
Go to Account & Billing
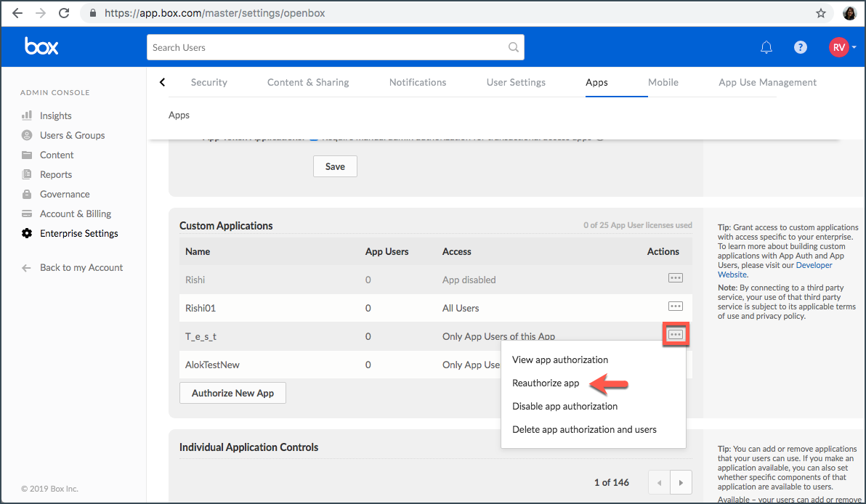point(75,214)
